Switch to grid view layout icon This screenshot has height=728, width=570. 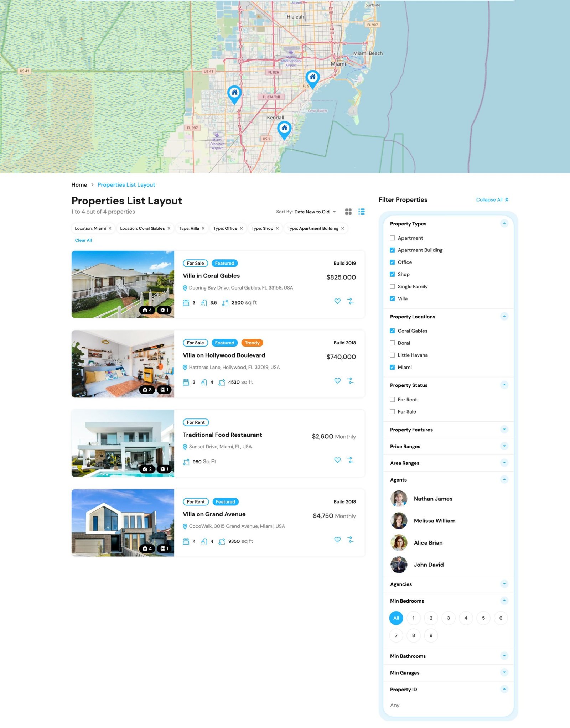[348, 212]
